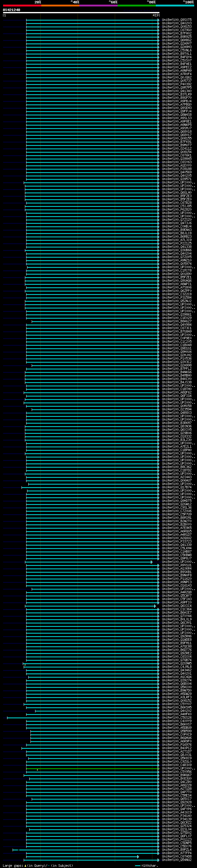Open hit UniRef100_Q9SXT5

click(x=177, y=20)
